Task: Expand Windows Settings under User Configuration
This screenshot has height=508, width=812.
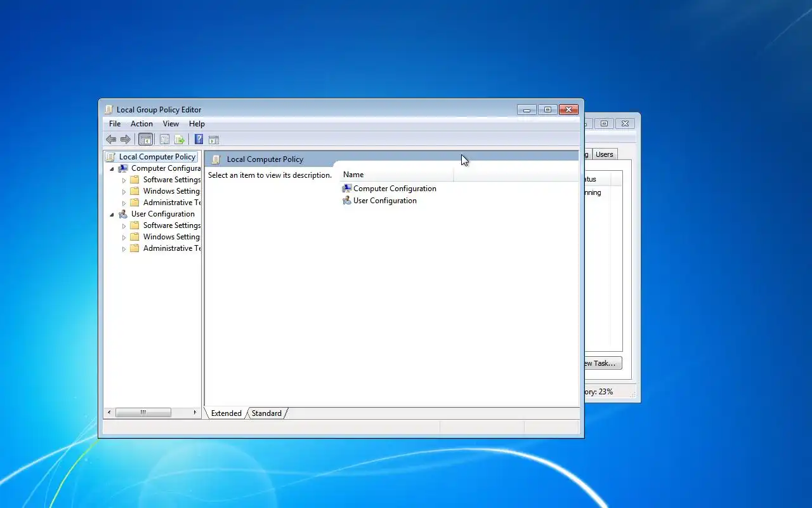Action: (124, 237)
